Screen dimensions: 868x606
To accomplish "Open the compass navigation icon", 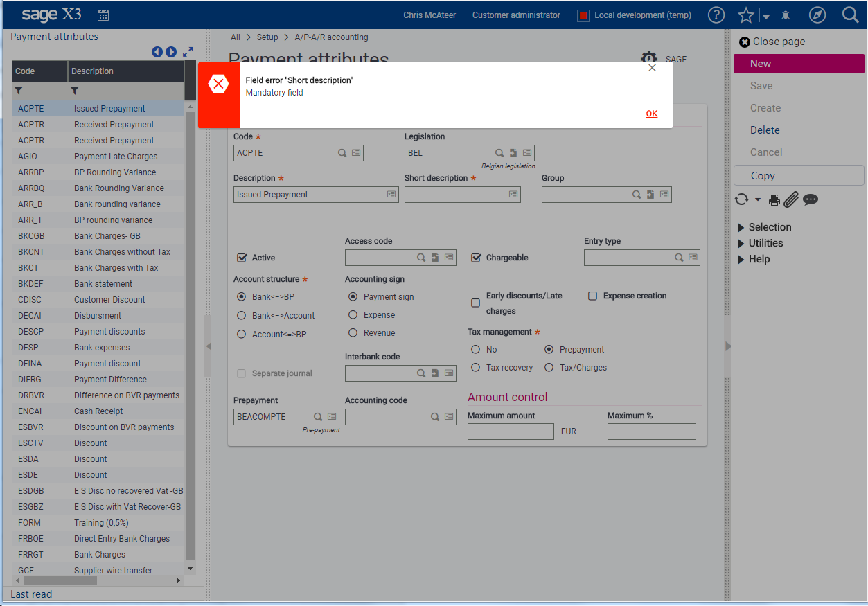I will tap(817, 15).
